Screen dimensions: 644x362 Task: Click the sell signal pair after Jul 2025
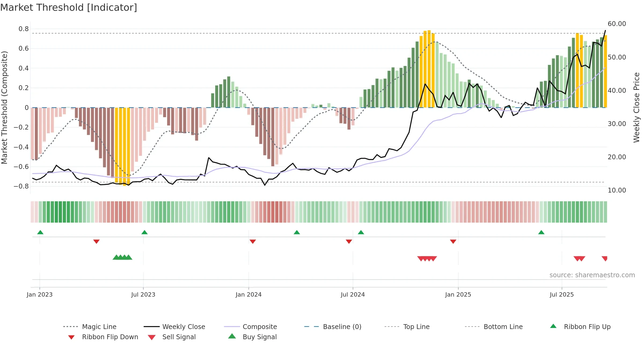[x=579, y=258]
